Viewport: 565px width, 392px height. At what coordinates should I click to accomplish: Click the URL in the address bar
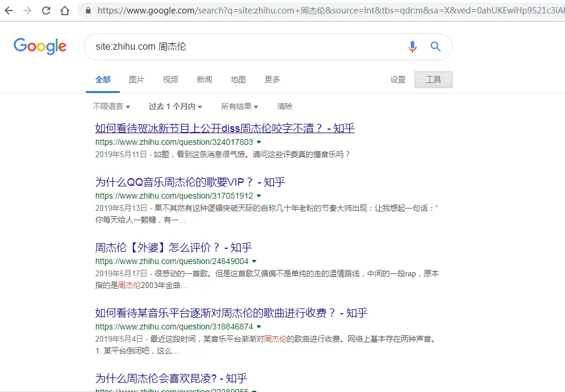tap(331, 11)
